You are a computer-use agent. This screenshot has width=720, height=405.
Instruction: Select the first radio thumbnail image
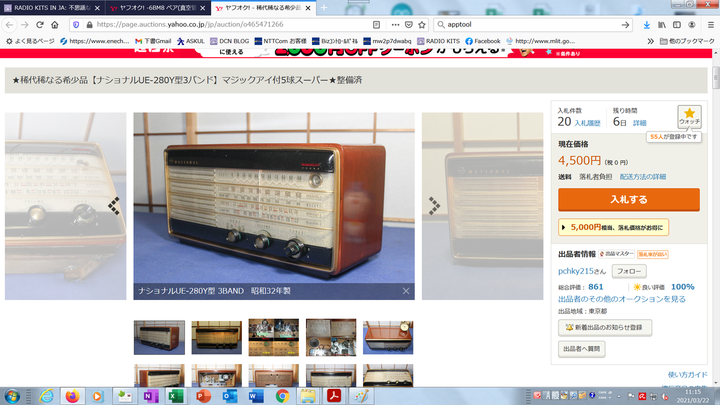click(x=158, y=337)
